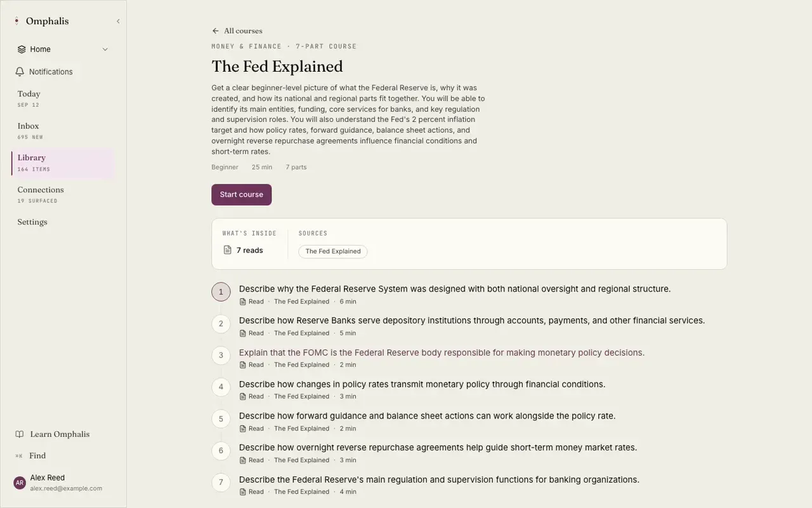Click the AR user avatar
Screen dimensions: 812x508
click(x=20, y=483)
